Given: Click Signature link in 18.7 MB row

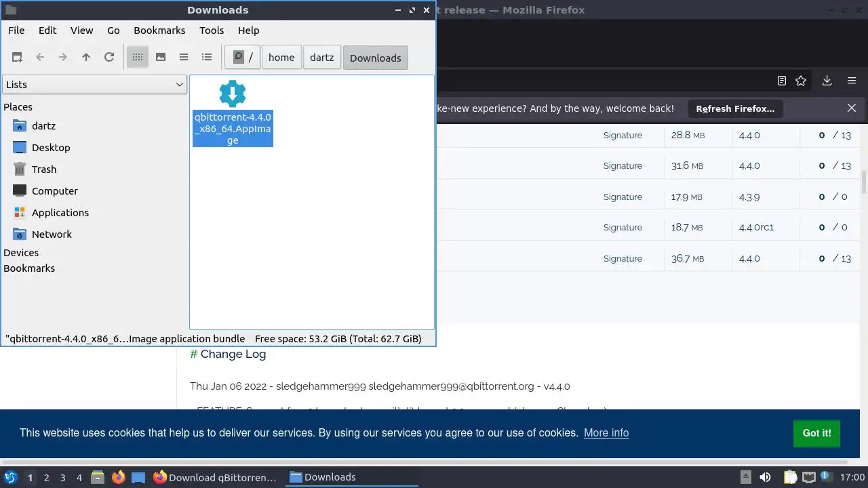Looking at the screenshot, I should 623,227.
